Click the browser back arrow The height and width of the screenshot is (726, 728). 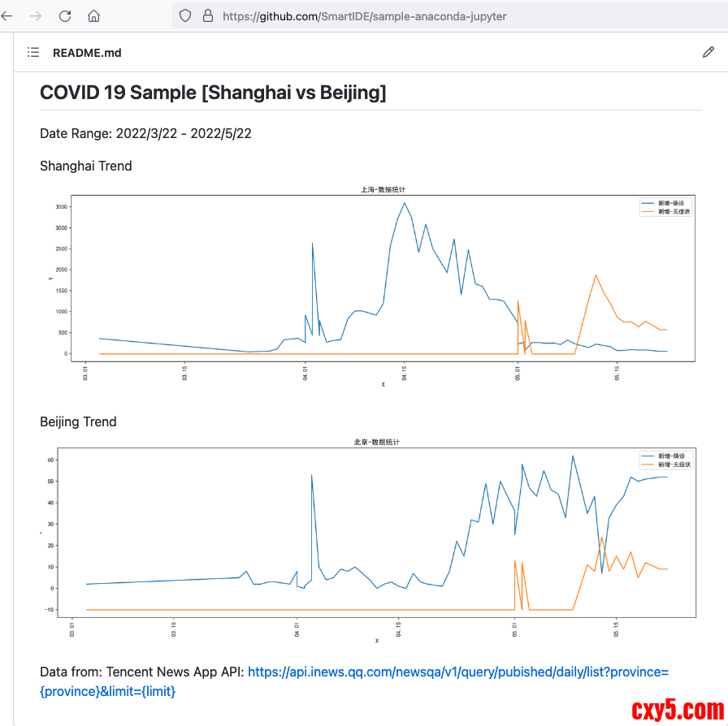pos(7,15)
